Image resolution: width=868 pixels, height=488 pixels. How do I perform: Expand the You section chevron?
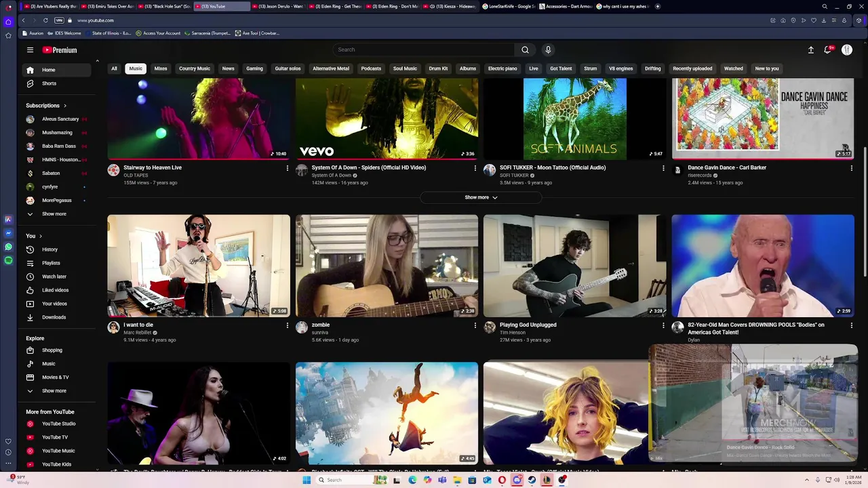tap(41, 236)
